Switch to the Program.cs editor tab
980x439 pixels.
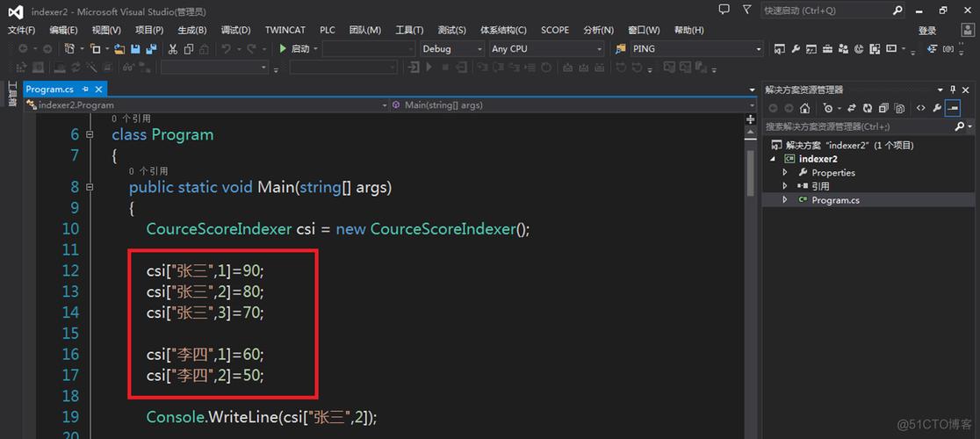click(50, 90)
